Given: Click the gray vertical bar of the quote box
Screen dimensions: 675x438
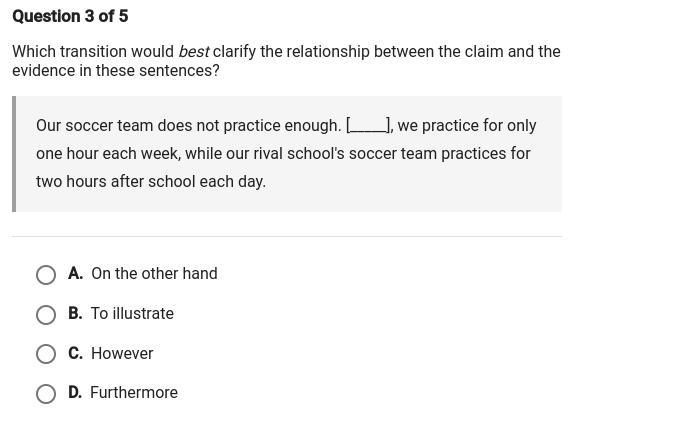Looking at the screenshot, I should pyautogui.click(x=14, y=154).
